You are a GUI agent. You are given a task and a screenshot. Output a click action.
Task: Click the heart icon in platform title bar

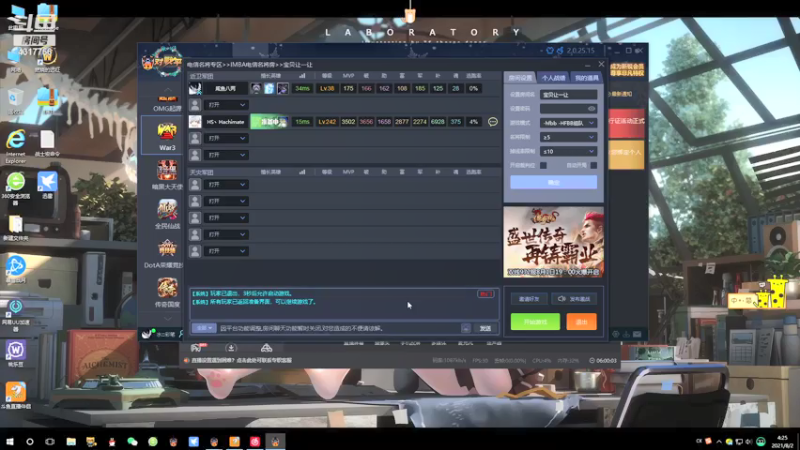click(549, 51)
